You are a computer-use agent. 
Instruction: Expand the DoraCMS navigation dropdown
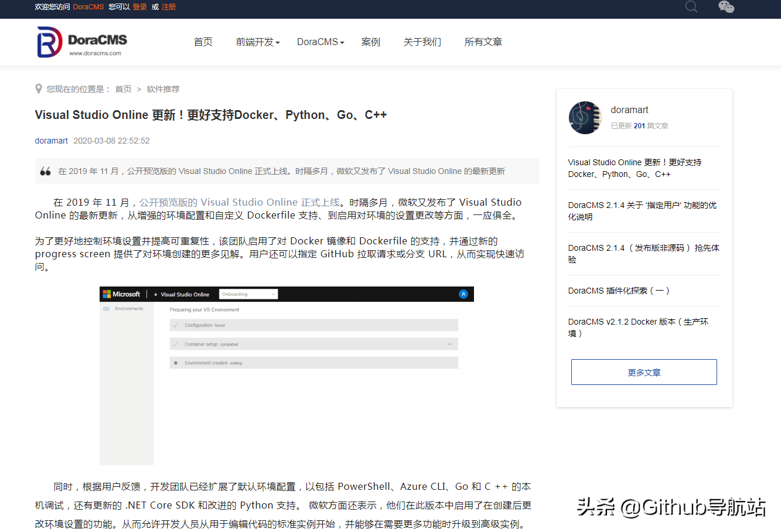[x=320, y=42]
